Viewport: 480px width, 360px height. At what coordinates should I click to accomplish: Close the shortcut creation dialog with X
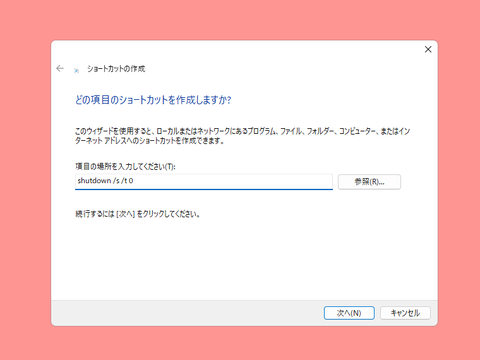[428, 49]
